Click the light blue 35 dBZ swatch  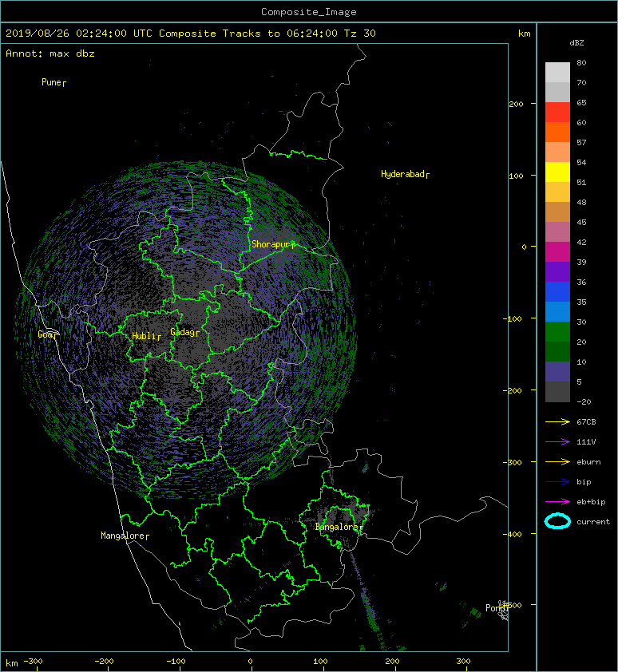[557, 311]
